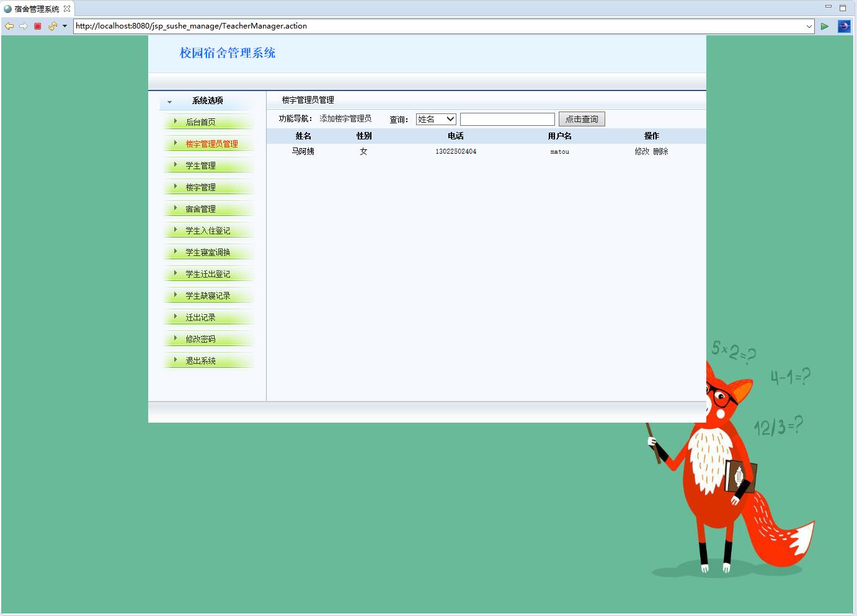Click the red stop loading icon
This screenshot has width=857, height=616.
37,26
